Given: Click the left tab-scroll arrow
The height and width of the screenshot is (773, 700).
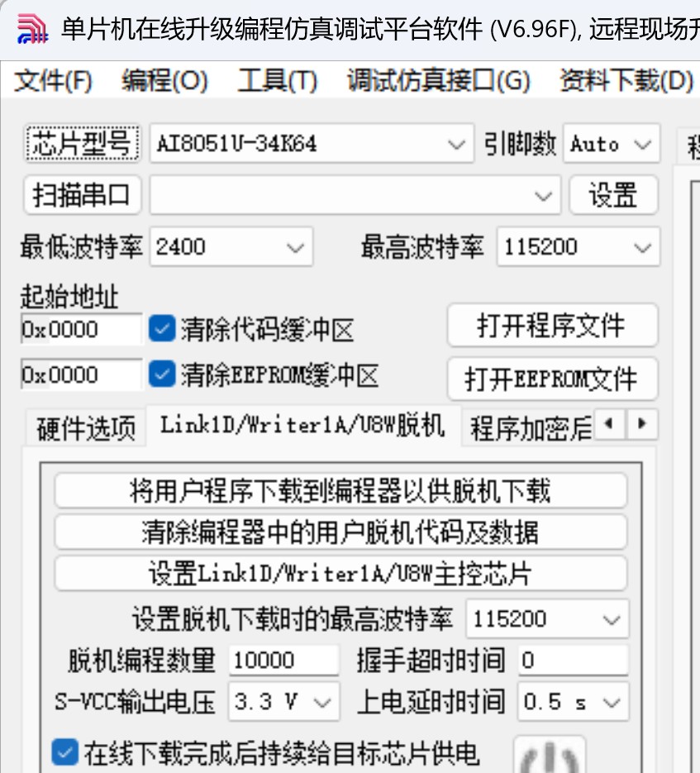Looking at the screenshot, I should [610, 424].
